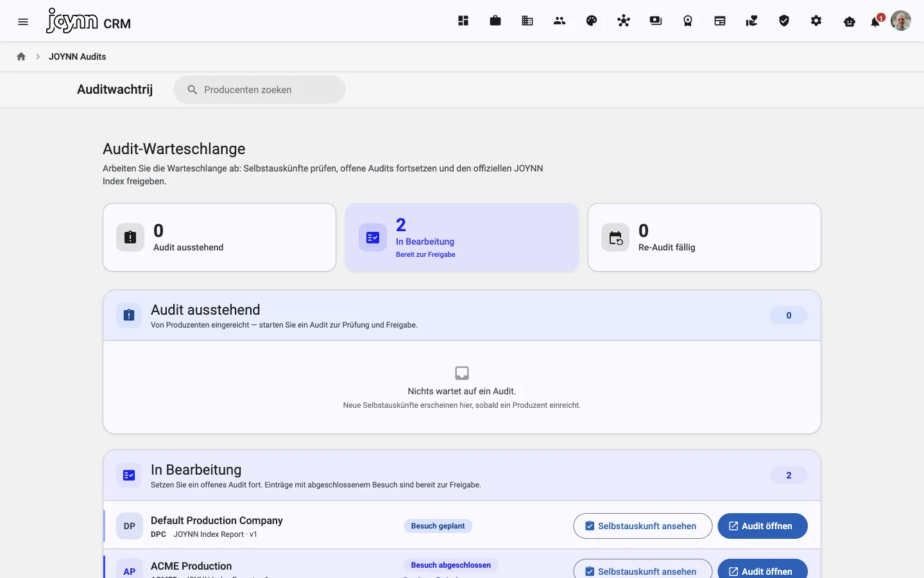The width and height of the screenshot is (924, 578).
Task: Open the color palette icon
Action: click(592, 21)
